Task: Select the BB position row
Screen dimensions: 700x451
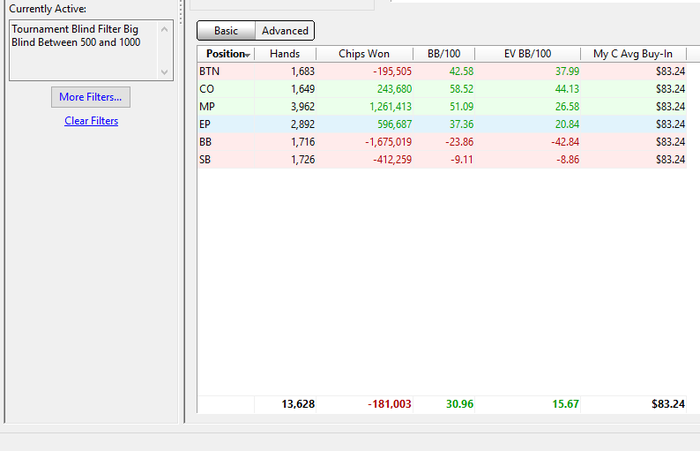Action: [442, 142]
